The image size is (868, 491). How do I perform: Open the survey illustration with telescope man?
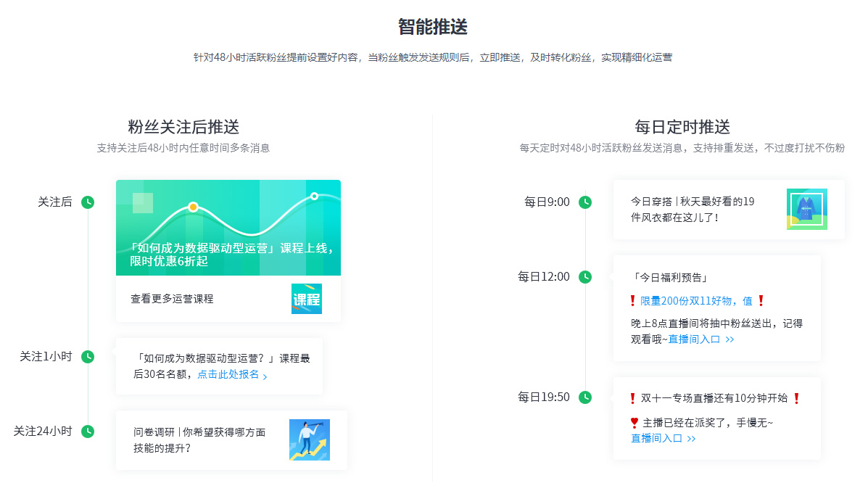[x=310, y=440]
